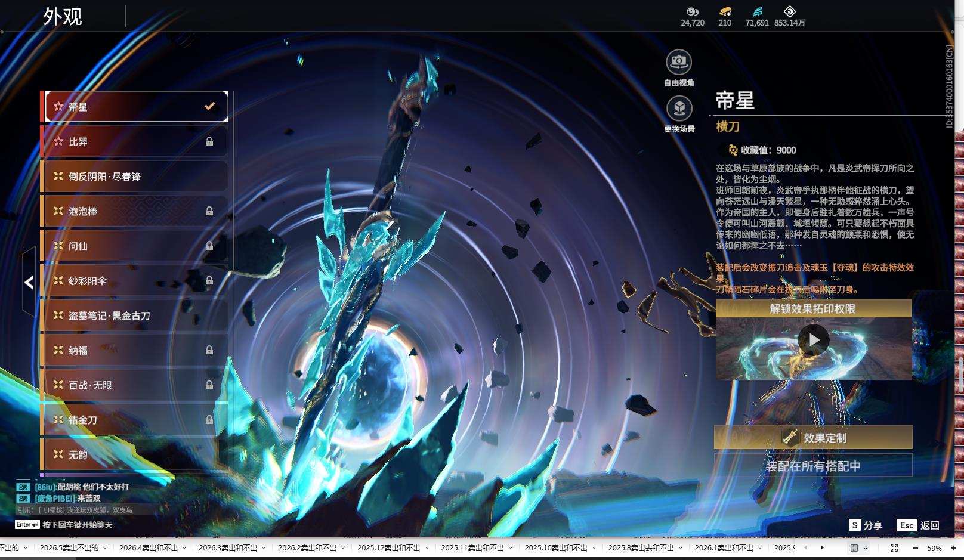964x560 pixels.
Task: Click the 横刀 weapon type label
Action: point(728,126)
